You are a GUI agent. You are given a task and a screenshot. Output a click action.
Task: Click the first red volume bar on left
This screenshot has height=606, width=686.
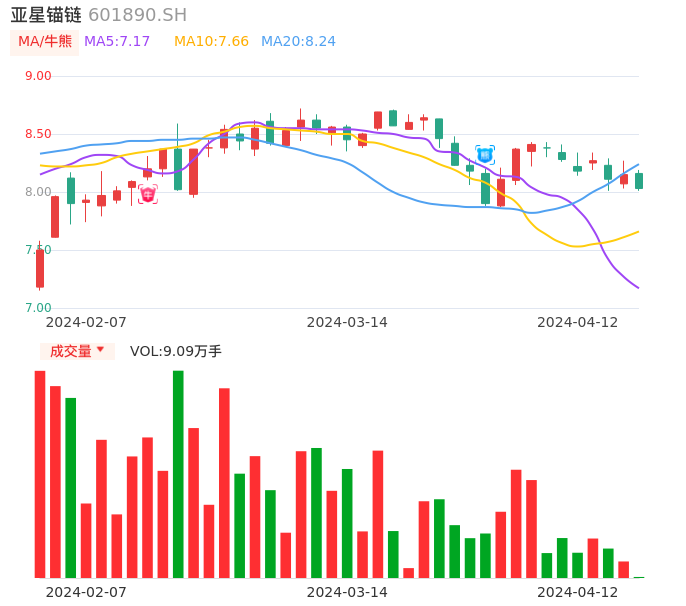(x=40, y=474)
